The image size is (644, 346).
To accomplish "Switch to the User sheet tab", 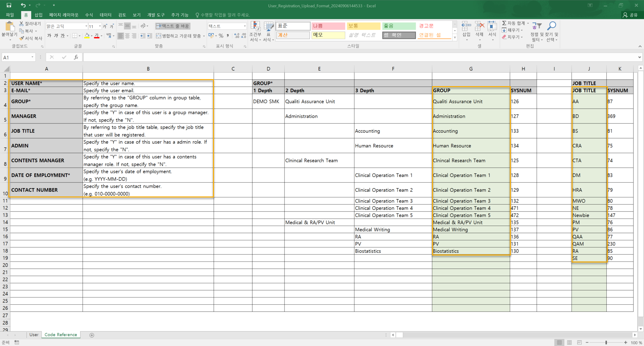I will click(34, 335).
